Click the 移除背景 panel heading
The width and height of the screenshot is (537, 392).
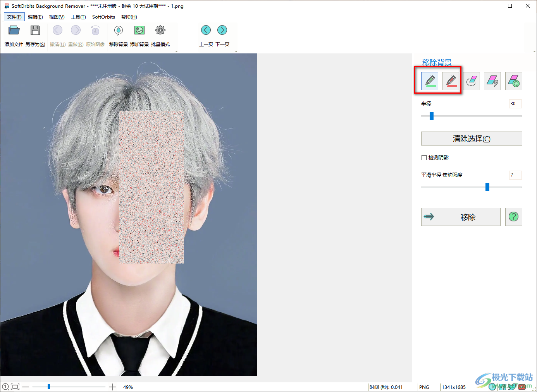[x=437, y=62]
